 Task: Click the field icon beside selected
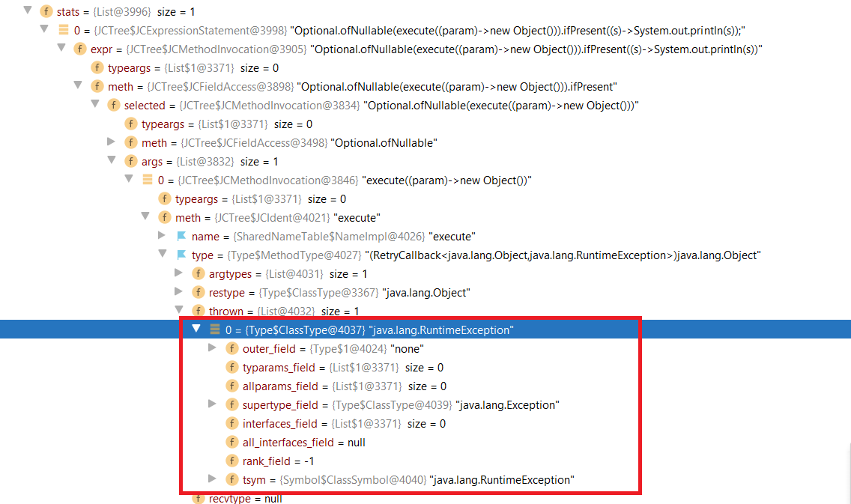(x=113, y=105)
